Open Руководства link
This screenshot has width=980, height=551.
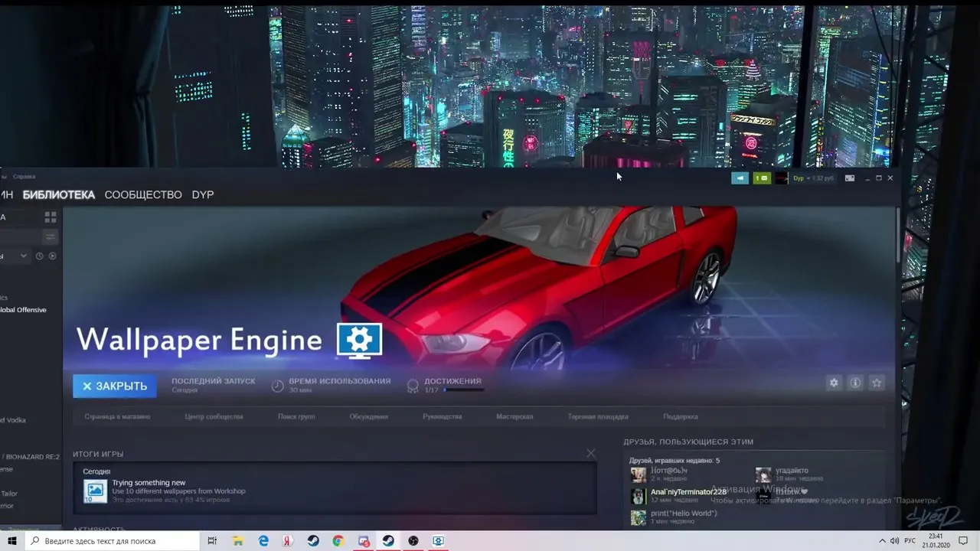click(442, 416)
